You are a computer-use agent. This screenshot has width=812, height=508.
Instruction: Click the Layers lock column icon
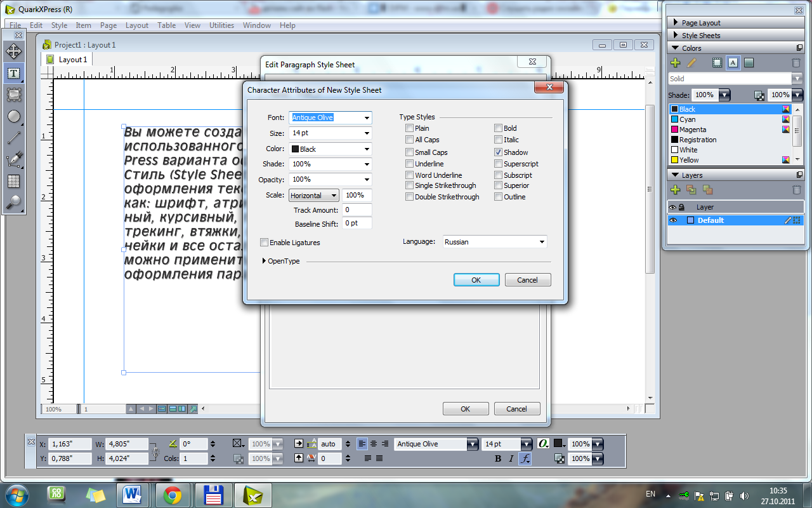tap(681, 207)
